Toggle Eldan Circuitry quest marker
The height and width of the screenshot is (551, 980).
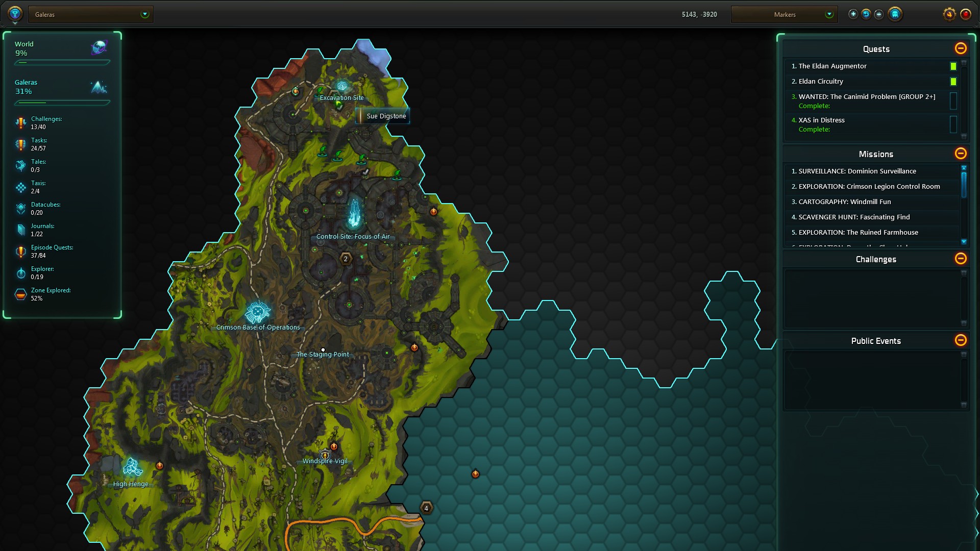click(953, 82)
